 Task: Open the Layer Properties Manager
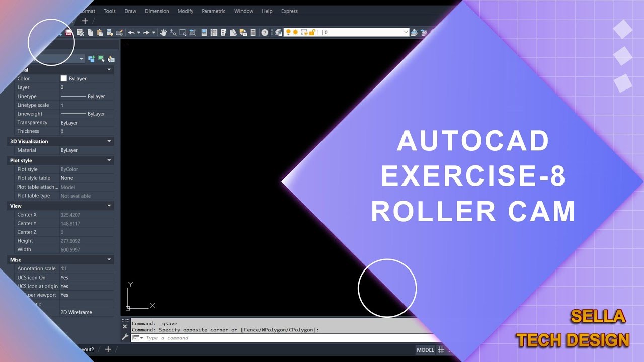[x=278, y=33]
